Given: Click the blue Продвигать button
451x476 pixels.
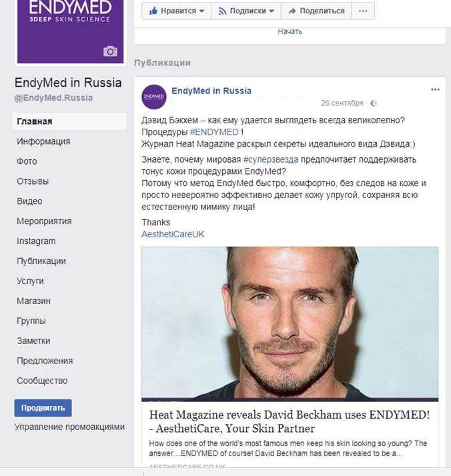Looking at the screenshot, I should 43,408.
